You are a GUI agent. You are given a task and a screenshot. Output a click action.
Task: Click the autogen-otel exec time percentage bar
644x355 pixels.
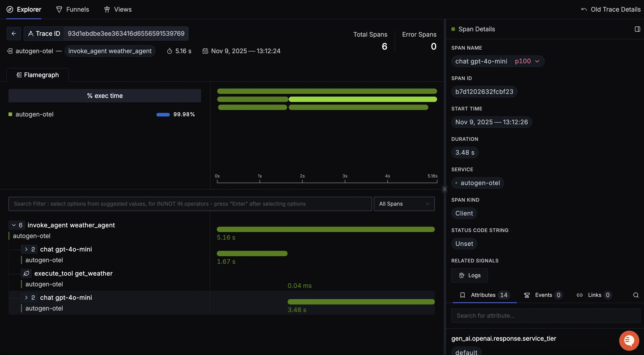click(x=163, y=114)
